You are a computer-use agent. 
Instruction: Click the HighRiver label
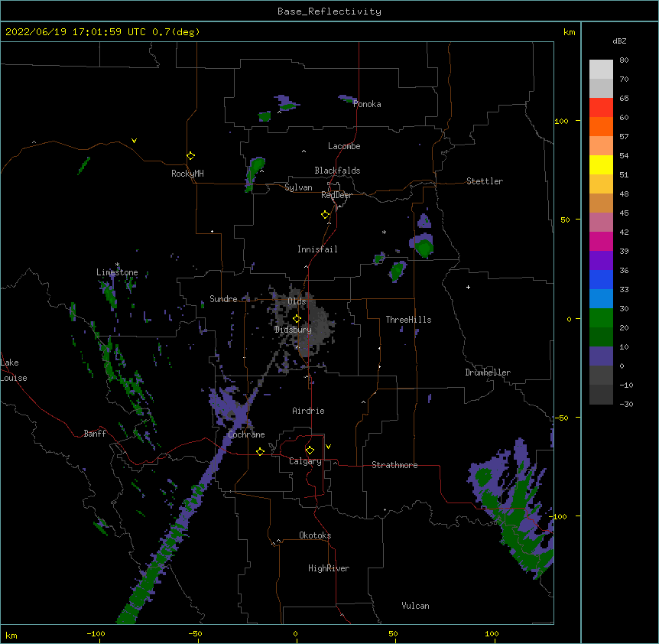[329, 568]
